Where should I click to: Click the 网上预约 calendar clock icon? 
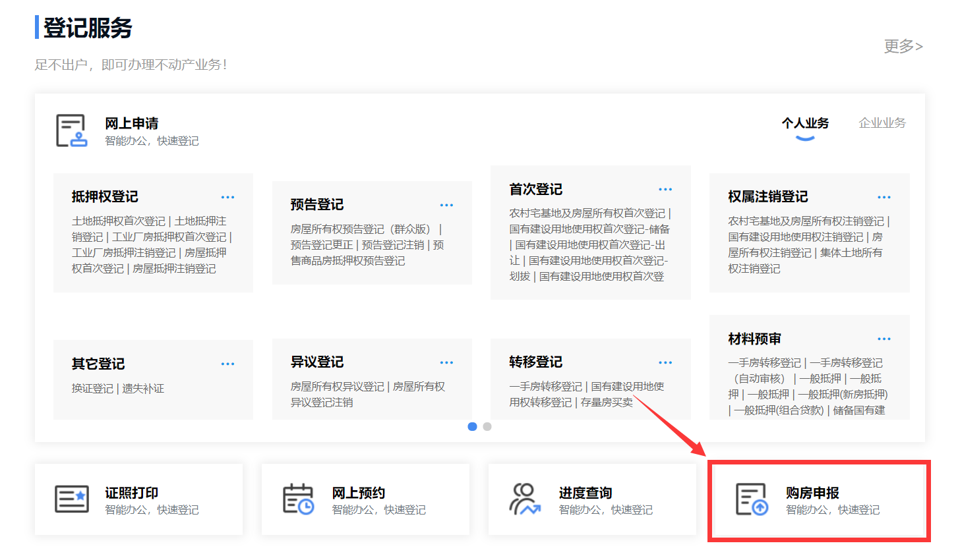point(298,499)
